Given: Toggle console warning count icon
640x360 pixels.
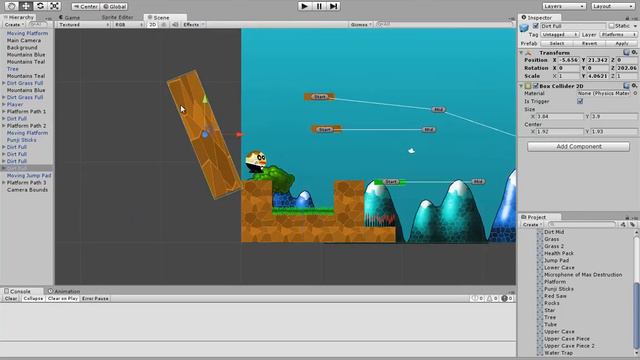Looking at the screenshot, I should 492,299.
